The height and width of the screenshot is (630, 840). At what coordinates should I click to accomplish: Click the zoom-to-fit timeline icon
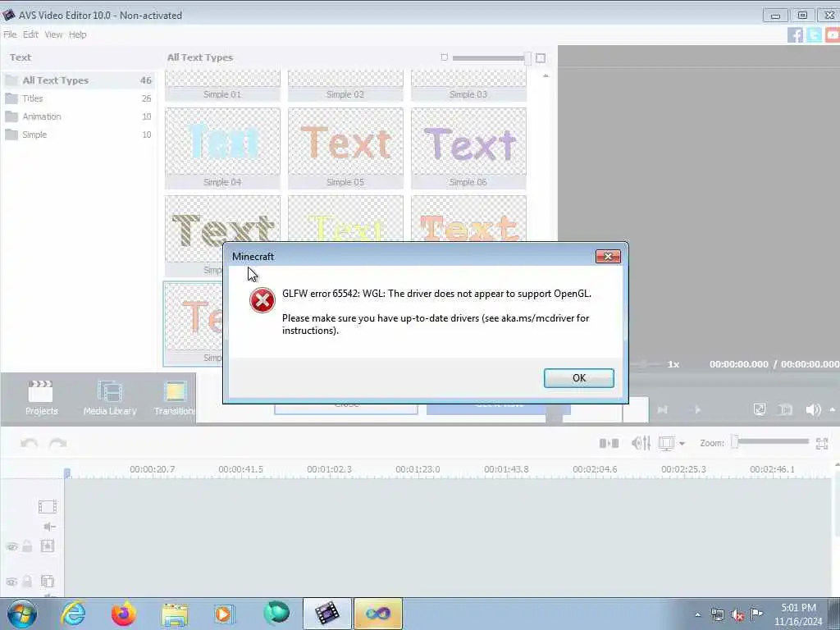pos(822,444)
